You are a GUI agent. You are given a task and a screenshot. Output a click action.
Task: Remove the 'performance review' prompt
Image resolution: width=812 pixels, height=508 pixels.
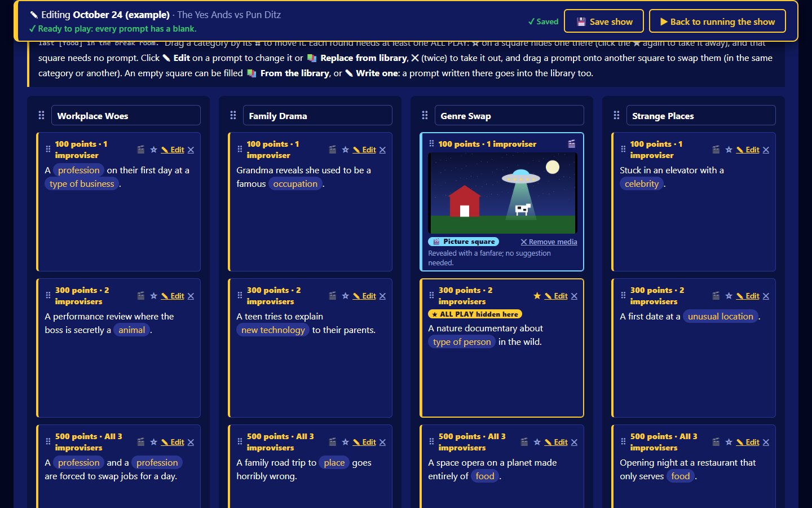click(x=191, y=296)
